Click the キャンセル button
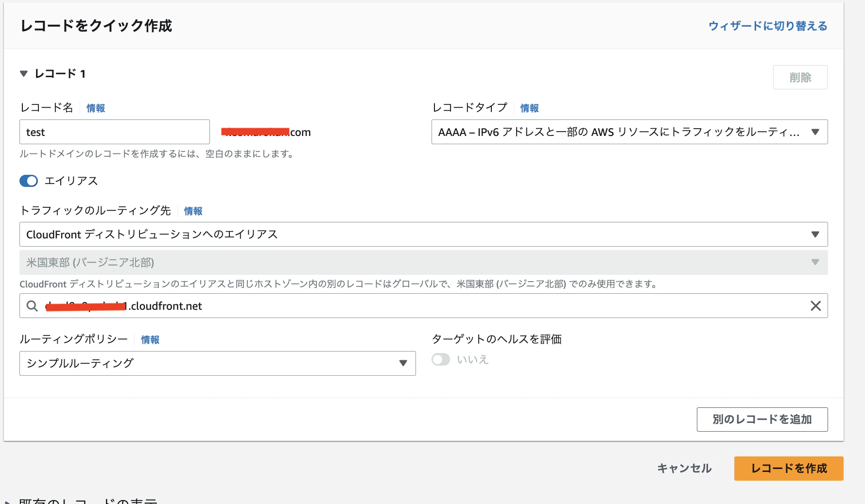This screenshot has width=865, height=504. 684,468
